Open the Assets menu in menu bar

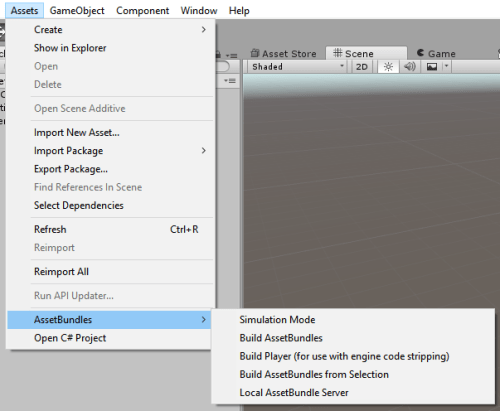pyautogui.click(x=24, y=11)
